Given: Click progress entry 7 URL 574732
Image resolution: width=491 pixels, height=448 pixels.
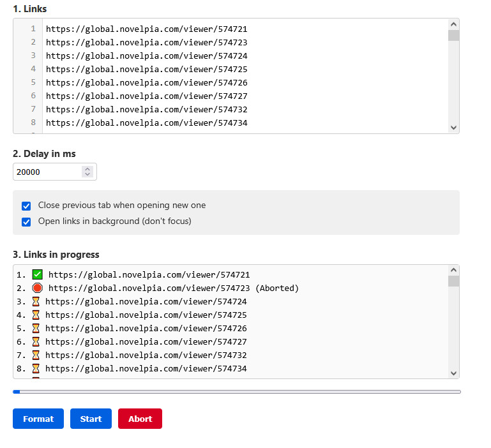Looking at the screenshot, I should coord(146,355).
